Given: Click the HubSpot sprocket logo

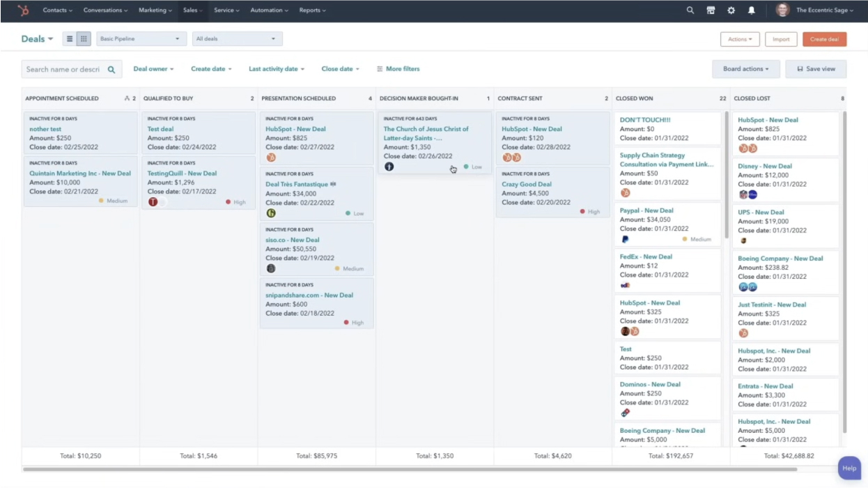Looking at the screenshot, I should [24, 10].
